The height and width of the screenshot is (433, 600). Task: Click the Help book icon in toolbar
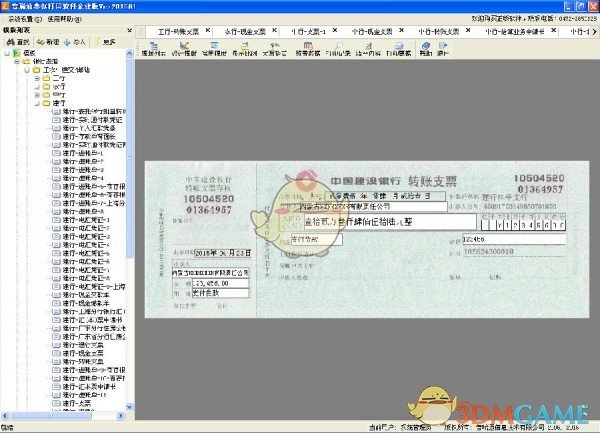[x=426, y=46]
